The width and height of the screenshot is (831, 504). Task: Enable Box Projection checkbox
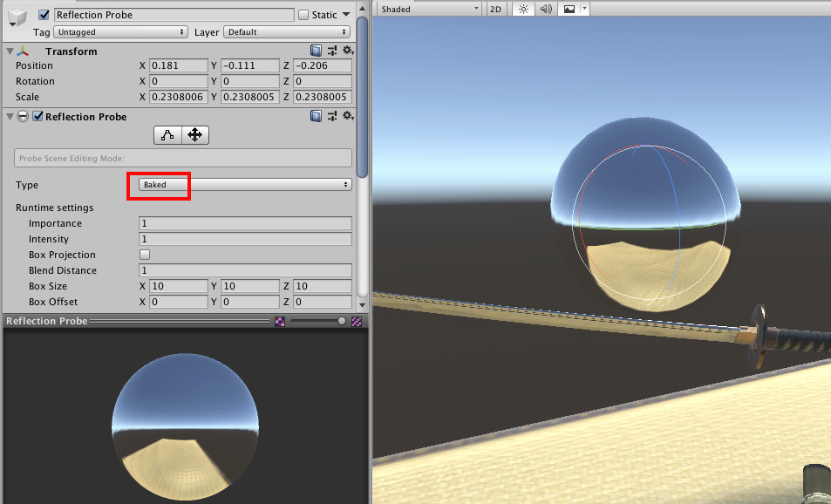coord(145,255)
